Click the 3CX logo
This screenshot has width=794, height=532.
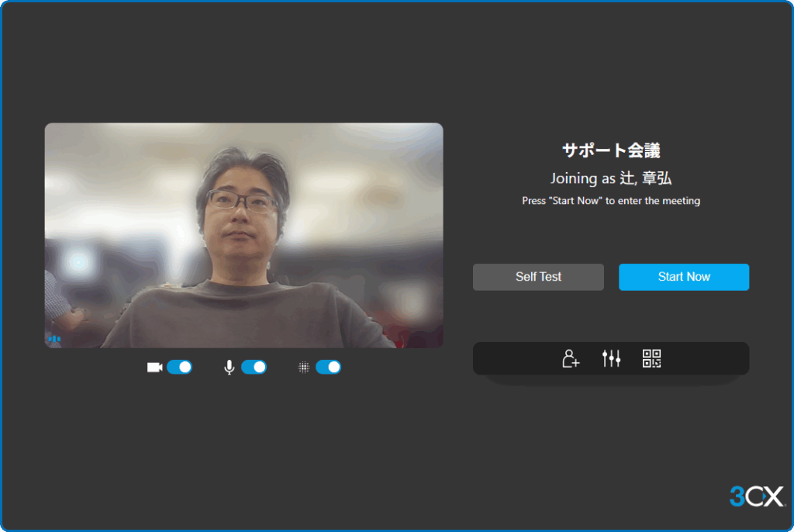pyautogui.click(x=757, y=496)
